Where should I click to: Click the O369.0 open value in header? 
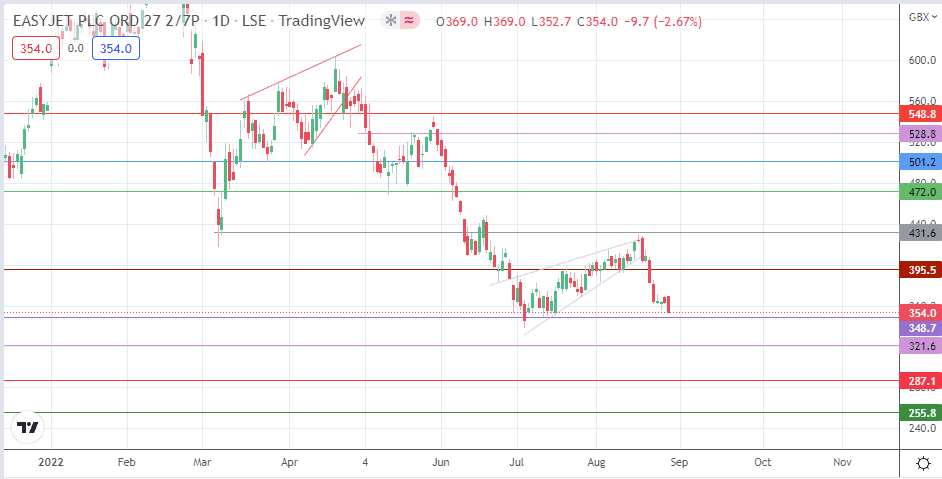click(x=457, y=22)
